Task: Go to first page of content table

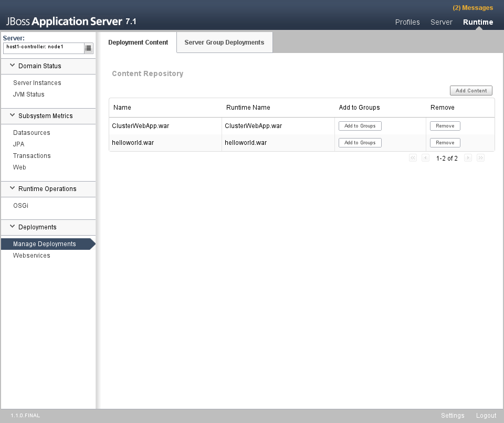Action: (413, 158)
